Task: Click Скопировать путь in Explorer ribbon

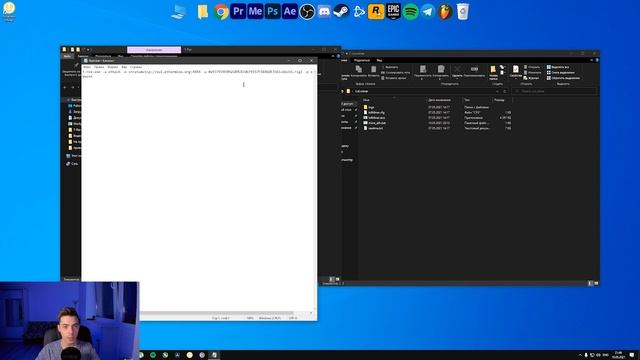Action: (396, 72)
